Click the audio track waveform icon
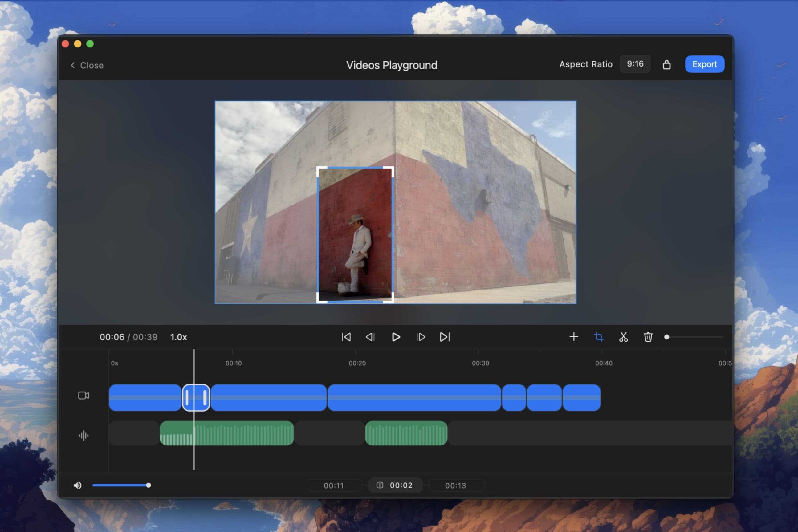The height and width of the screenshot is (532, 798). (x=83, y=435)
